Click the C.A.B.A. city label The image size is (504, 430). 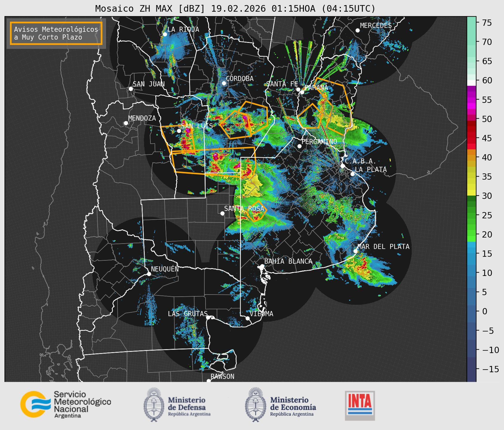point(361,161)
